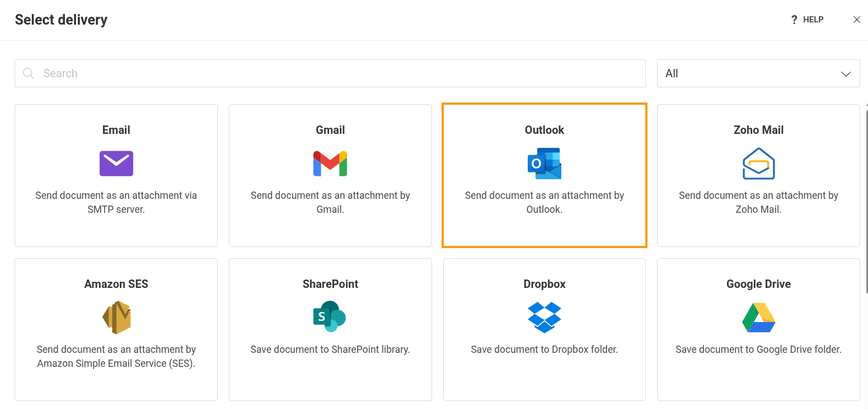
Task: Select the Email card title
Action: click(x=116, y=130)
